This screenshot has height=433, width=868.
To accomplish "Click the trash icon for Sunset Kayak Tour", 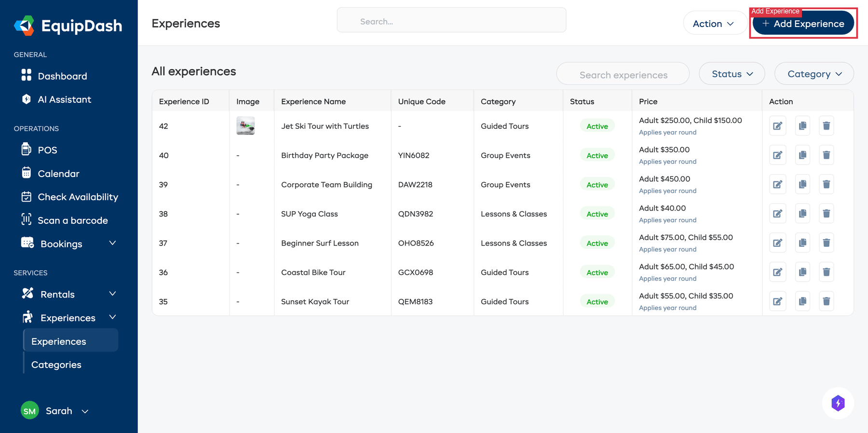I will (826, 301).
